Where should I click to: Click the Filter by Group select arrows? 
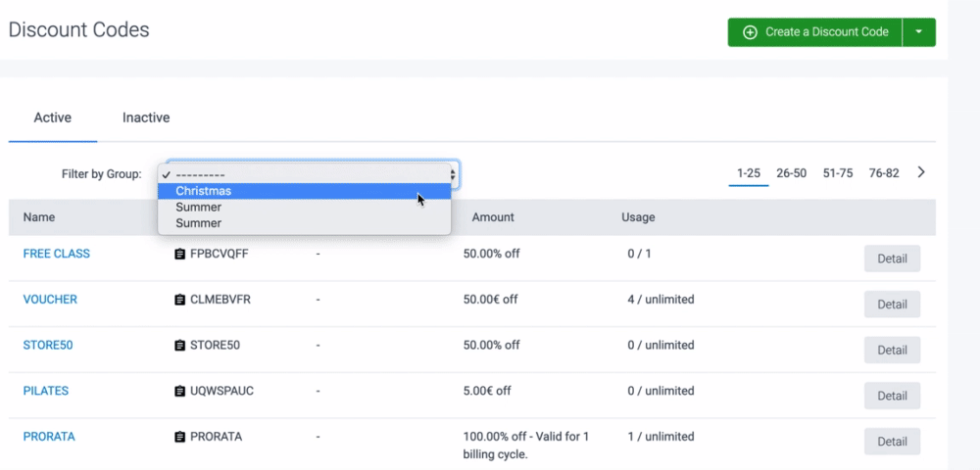click(452, 174)
